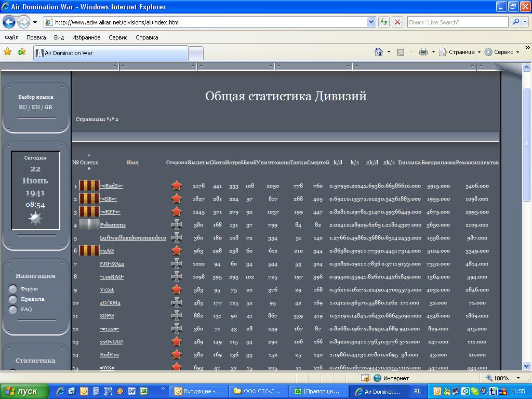Open the Favorites Center star icon
Image resolution: width=532 pixels, height=399 pixels.
pyautogui.click(x=8, y=52)
